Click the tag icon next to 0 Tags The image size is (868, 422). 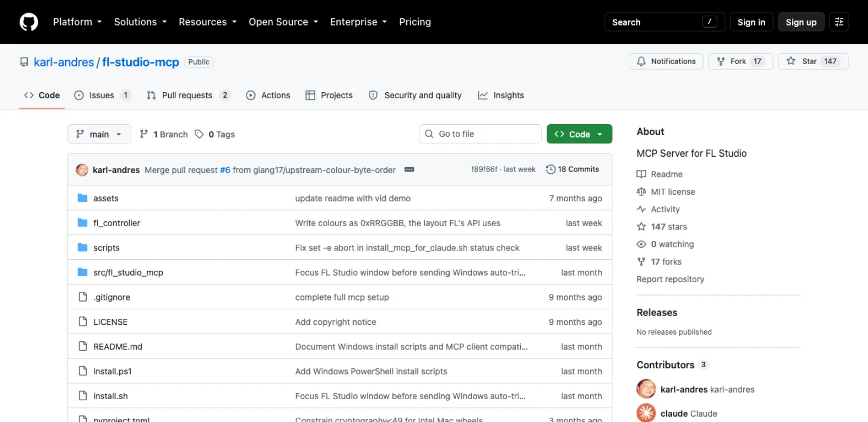coord(199,134)
